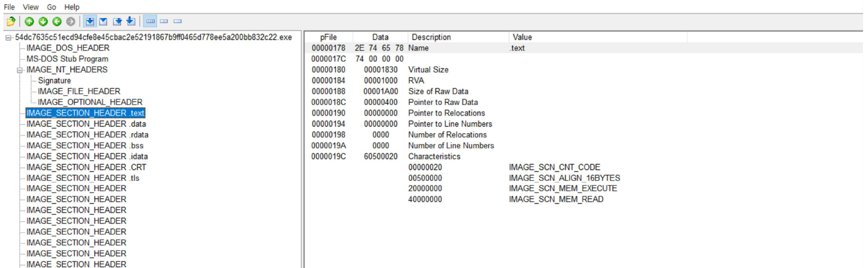
Task: Select the Virtual Size row
Action: [x=428, y=70]
